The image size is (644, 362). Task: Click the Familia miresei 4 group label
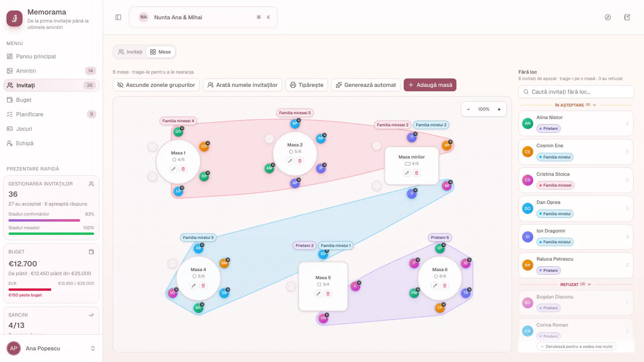pos(178,121)
